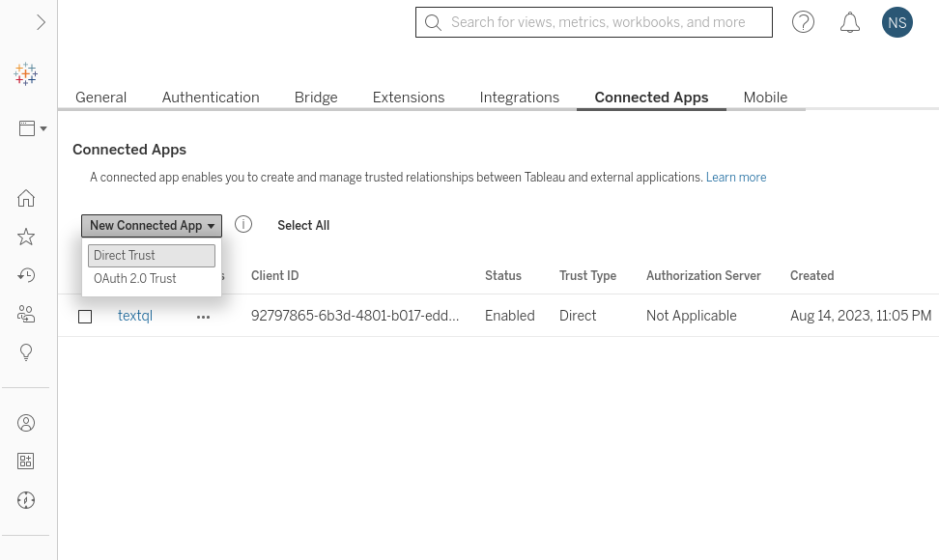The height and width of the screenshot is (560, 939).
Task: Open the Tableau logo at sidebar top
Action: [26, 73]
